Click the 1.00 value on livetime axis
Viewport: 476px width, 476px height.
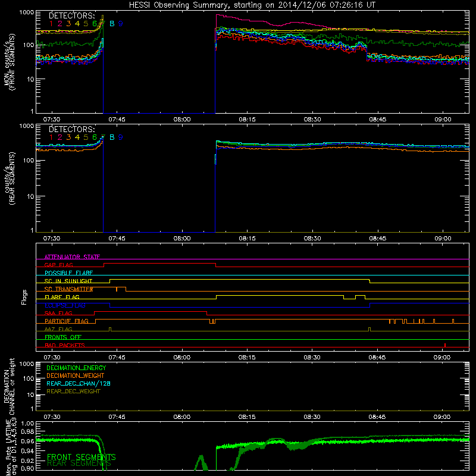point(28,424)
